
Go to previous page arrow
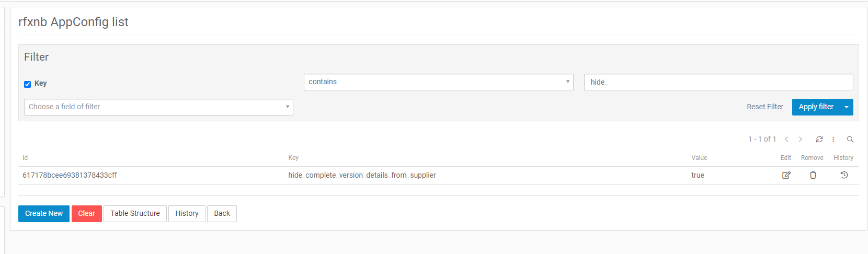pos(786,139)
